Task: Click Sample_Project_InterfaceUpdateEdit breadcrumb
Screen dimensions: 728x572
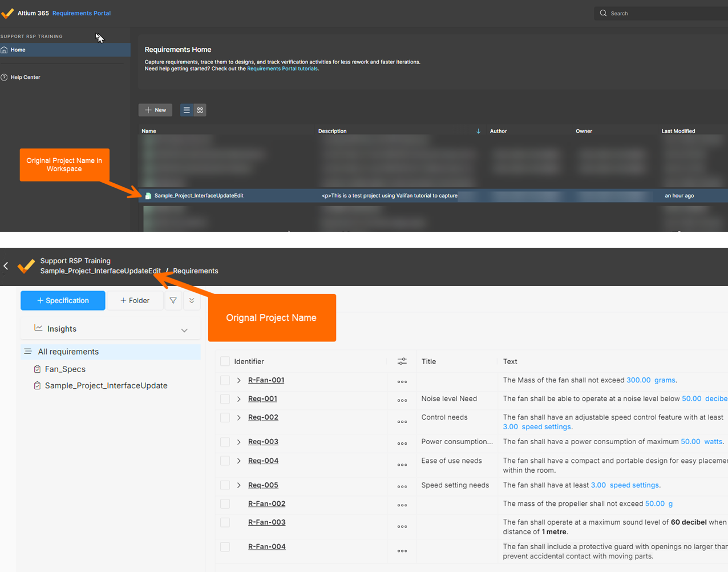Action: point(100,271)
